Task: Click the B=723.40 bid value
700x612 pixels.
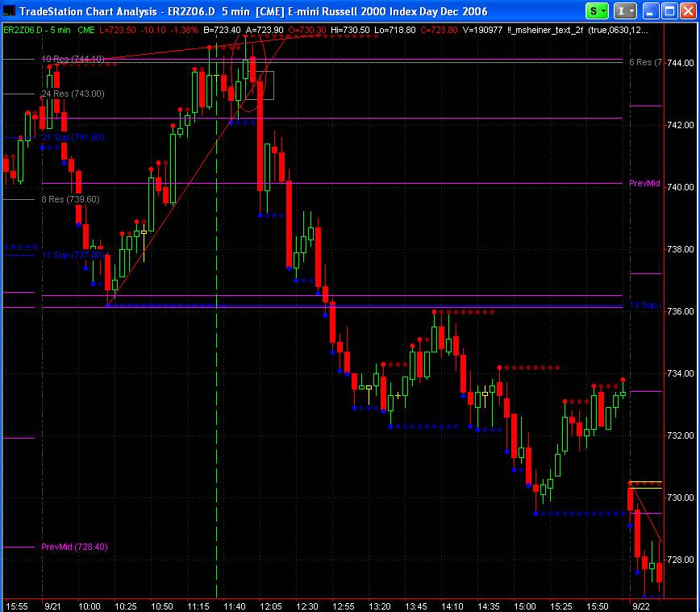Action: pos(222,31)
